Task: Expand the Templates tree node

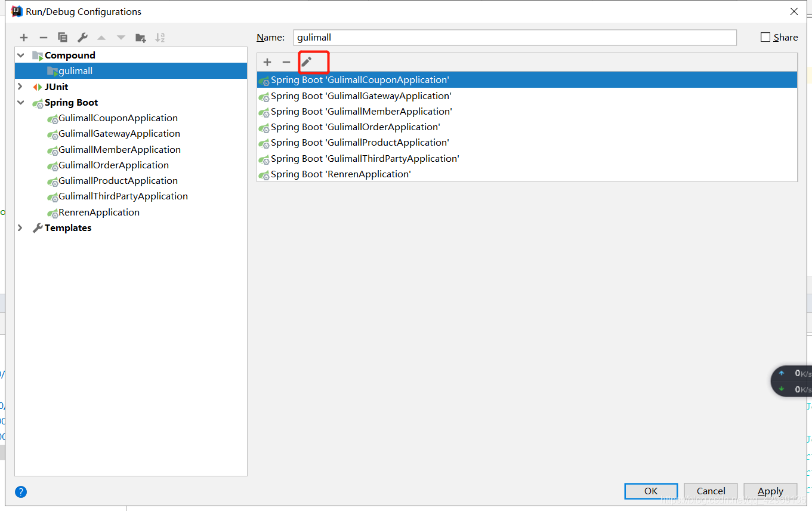Action: tap(21, 228)
